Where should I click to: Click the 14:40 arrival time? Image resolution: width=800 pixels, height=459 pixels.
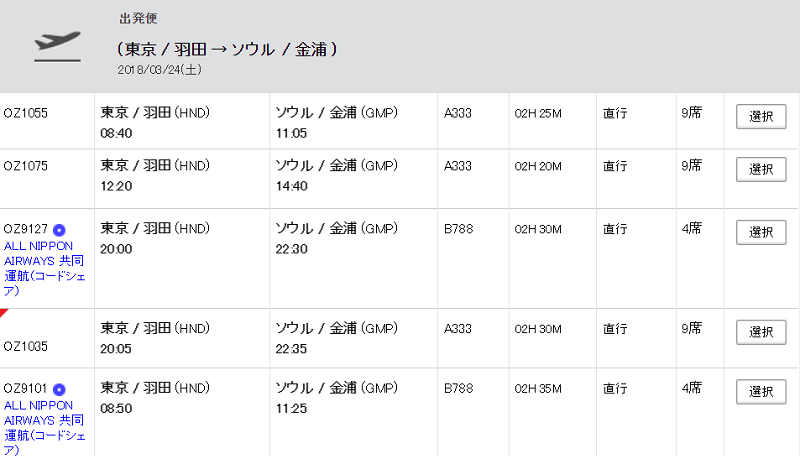[292, 187]
